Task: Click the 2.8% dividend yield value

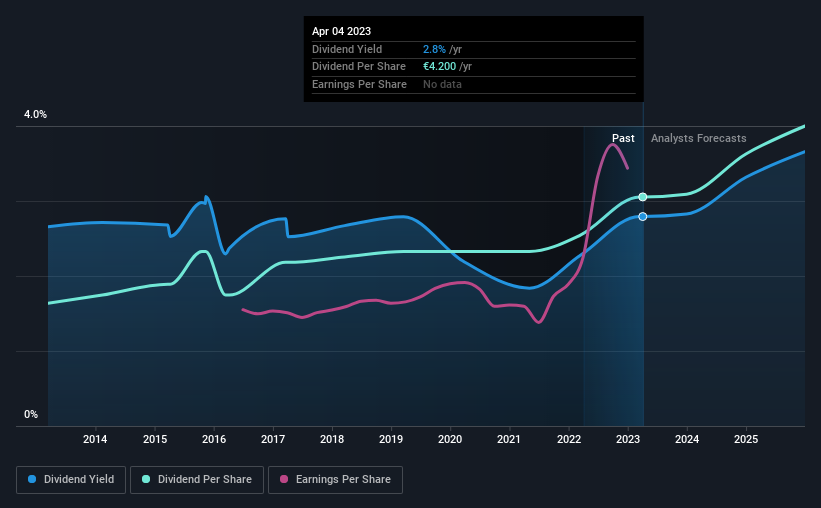Action: click(434, 49)
